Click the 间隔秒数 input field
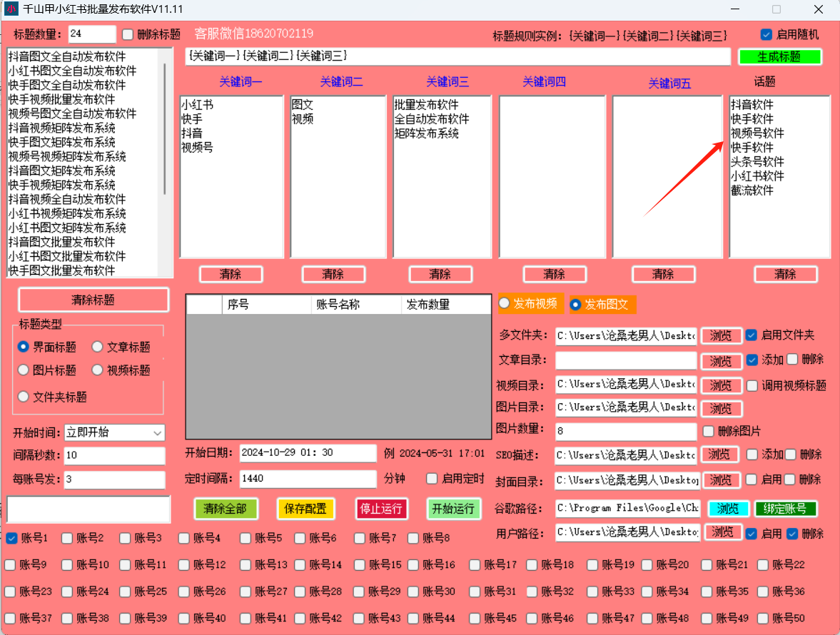 (x=115, y=456)
